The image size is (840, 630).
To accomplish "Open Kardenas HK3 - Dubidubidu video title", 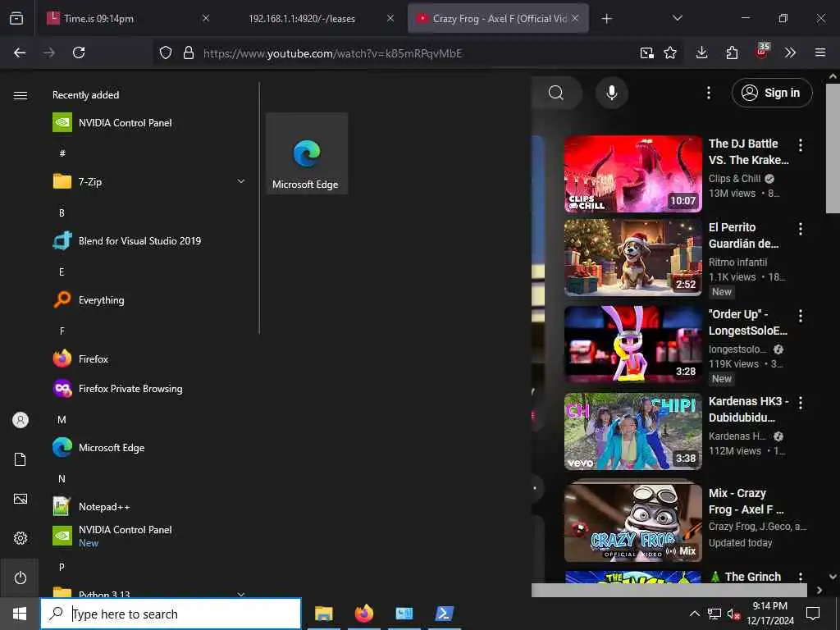I will pyautogui.click(x=748, y=409).
